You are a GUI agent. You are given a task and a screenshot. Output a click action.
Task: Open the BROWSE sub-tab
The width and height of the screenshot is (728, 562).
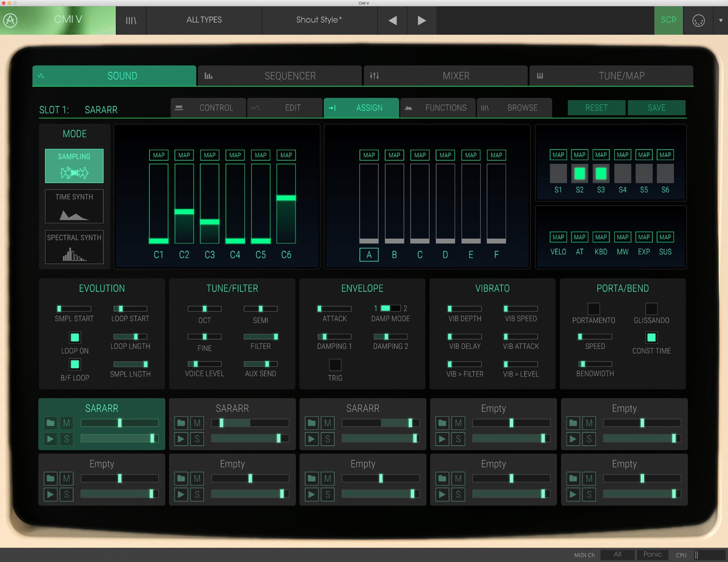[514, 108]
